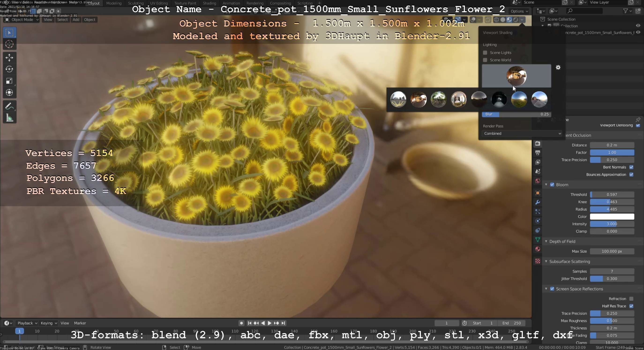
Task: Open the Object Mode dropdown
Action: (22, 20)
